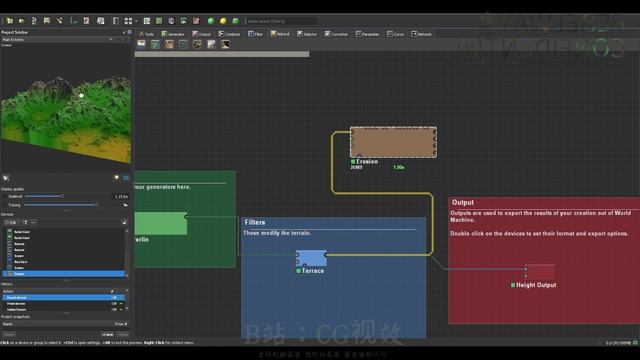Select the Perlin generator node
640x360 pixels.
click(x=161, y=223)
